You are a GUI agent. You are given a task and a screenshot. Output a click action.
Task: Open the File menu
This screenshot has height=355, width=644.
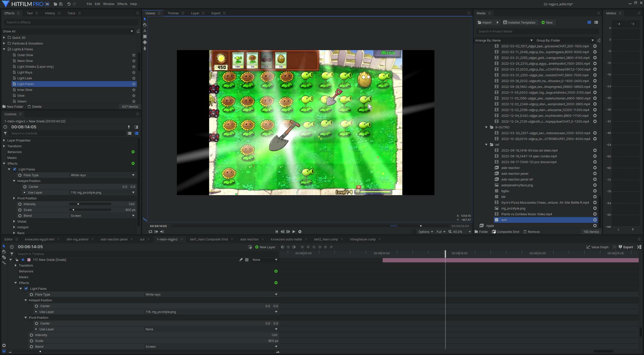89,4
